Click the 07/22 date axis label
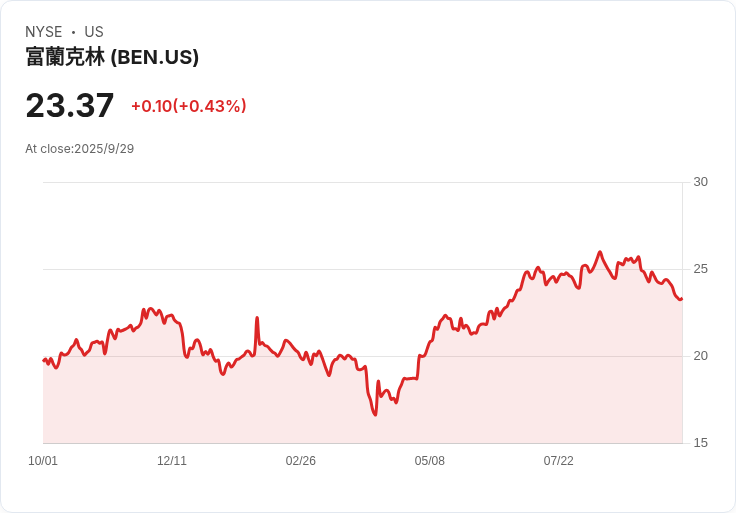Screen dimensions: 736x513 [x=559, y=460]
